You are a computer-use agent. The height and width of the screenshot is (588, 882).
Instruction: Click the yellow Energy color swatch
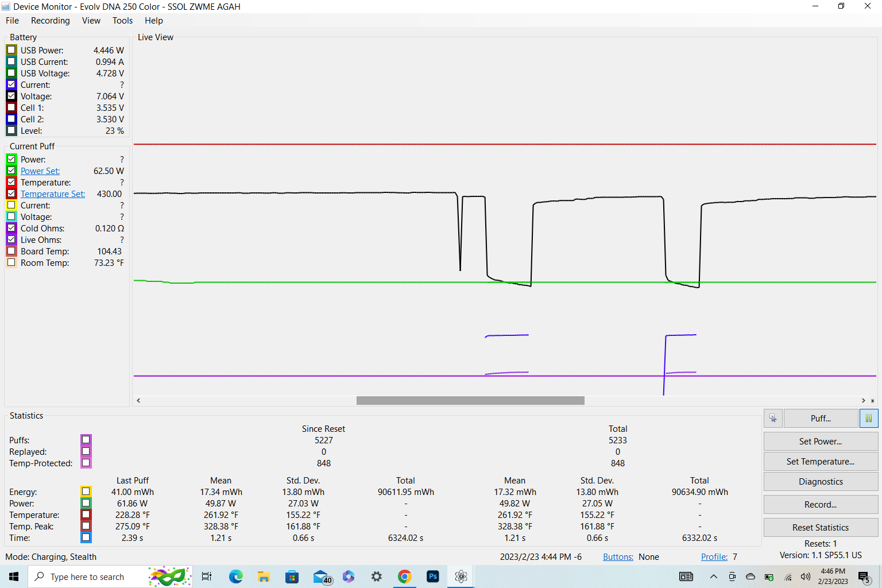coord(86,492)
